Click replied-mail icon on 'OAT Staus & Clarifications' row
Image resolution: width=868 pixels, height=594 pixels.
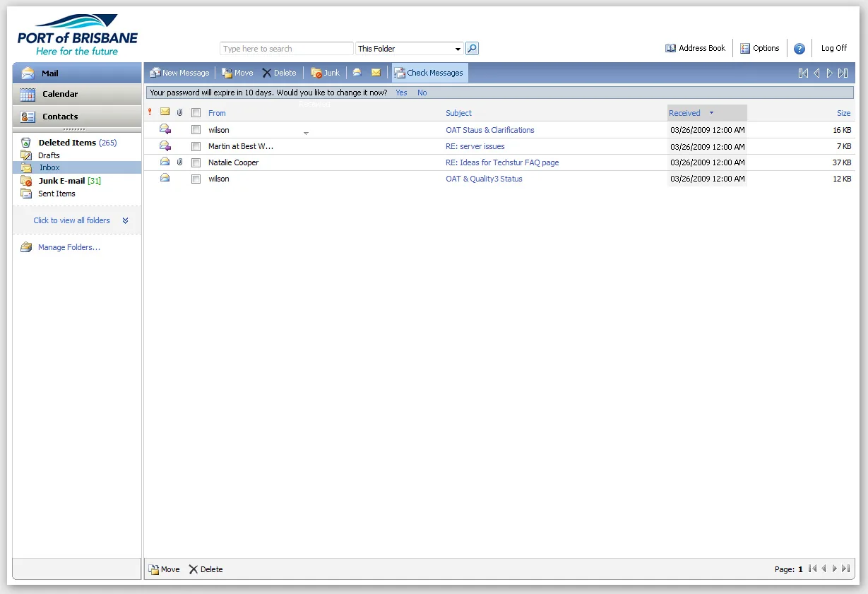(x=165, y=129)
